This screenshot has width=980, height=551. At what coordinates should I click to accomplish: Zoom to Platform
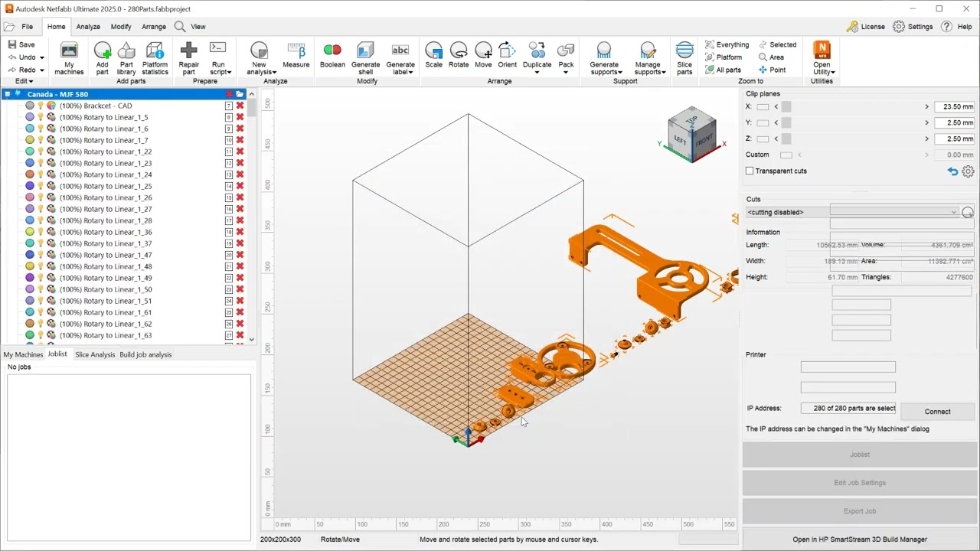coord(724,57)
